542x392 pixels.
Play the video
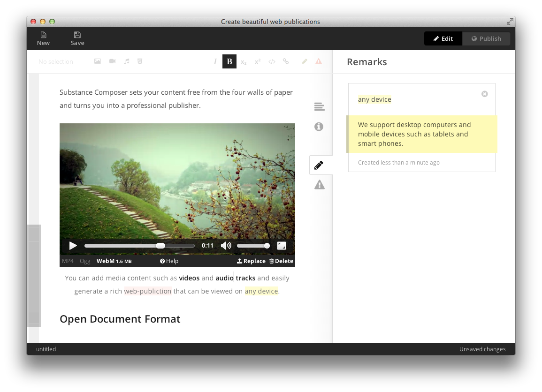(x=73, y=246)
